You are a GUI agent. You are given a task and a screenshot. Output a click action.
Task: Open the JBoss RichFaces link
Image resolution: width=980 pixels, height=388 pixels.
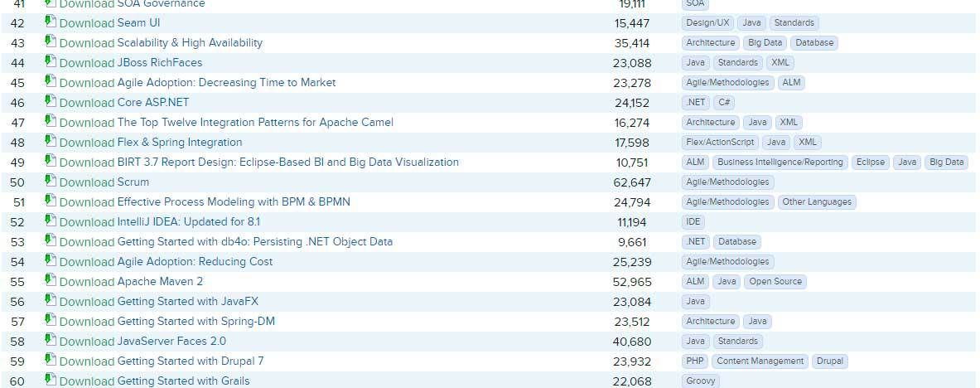coord(160,62)
